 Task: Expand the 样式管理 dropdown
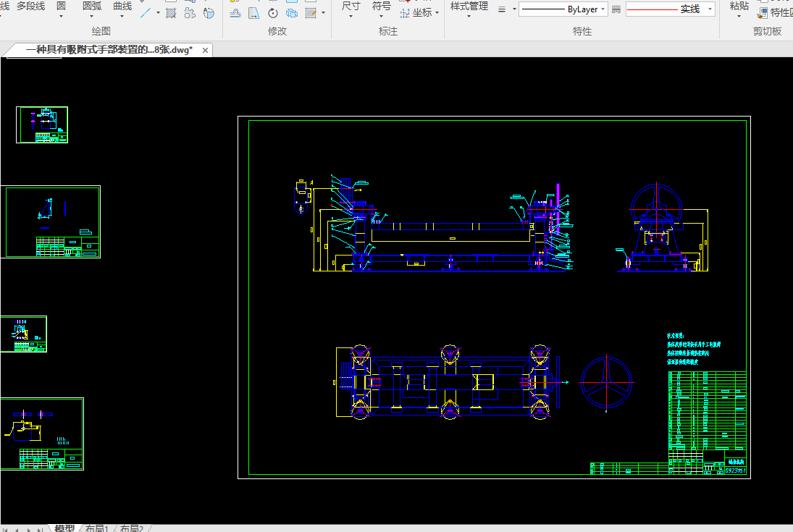coord(469,16)
